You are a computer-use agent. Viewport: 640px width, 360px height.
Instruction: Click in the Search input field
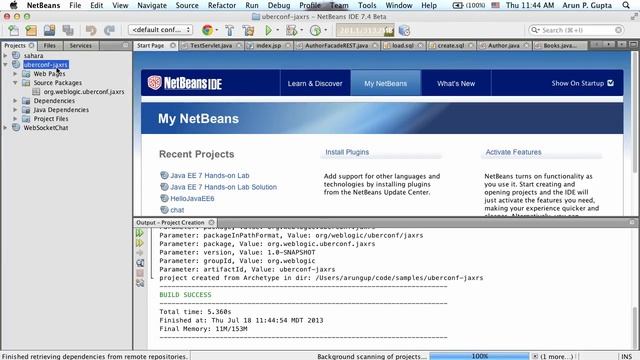[576, 30]
